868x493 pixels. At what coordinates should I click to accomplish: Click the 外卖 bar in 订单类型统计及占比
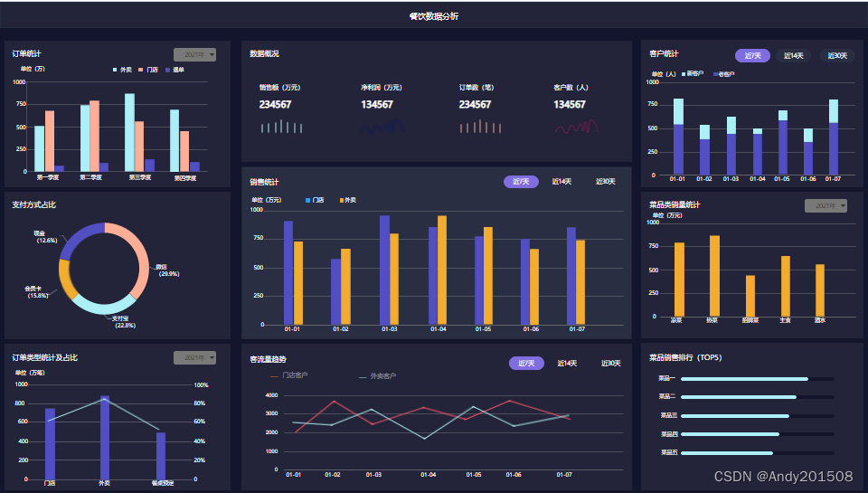pyautogui.click(x=105, y=438)
